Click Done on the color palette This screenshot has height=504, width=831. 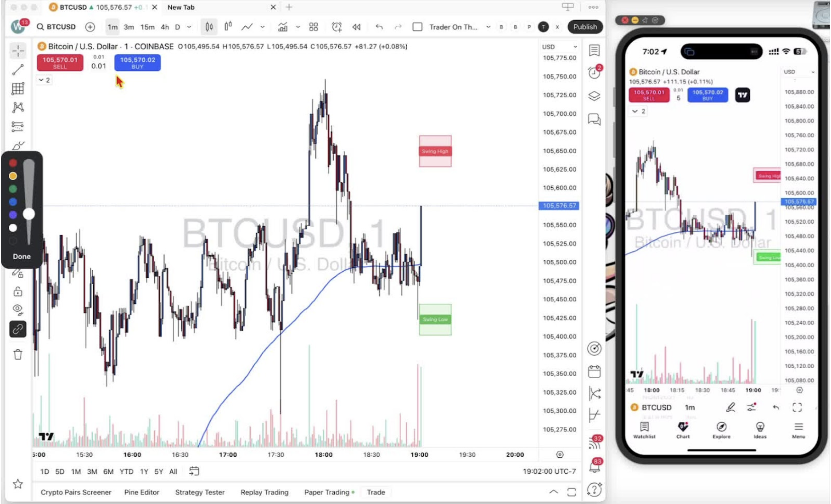[22, 257]
